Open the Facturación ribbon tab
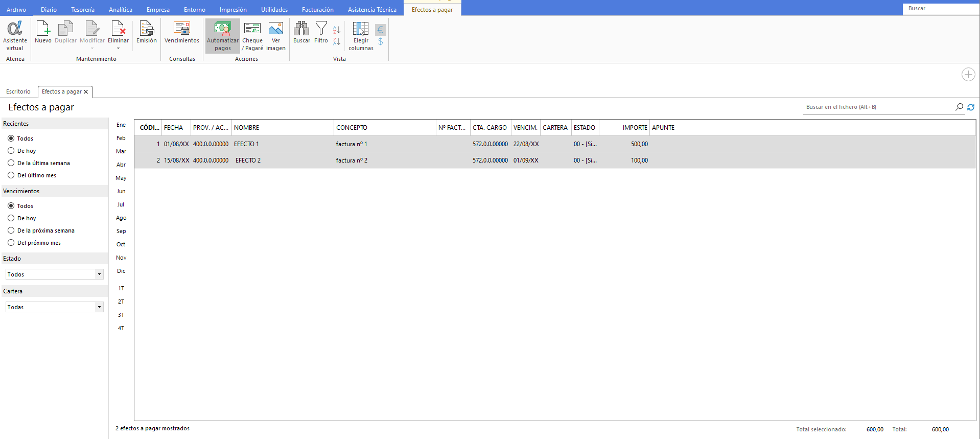The image size is (980, 439). pyautogui.click(x=318, y=10)
